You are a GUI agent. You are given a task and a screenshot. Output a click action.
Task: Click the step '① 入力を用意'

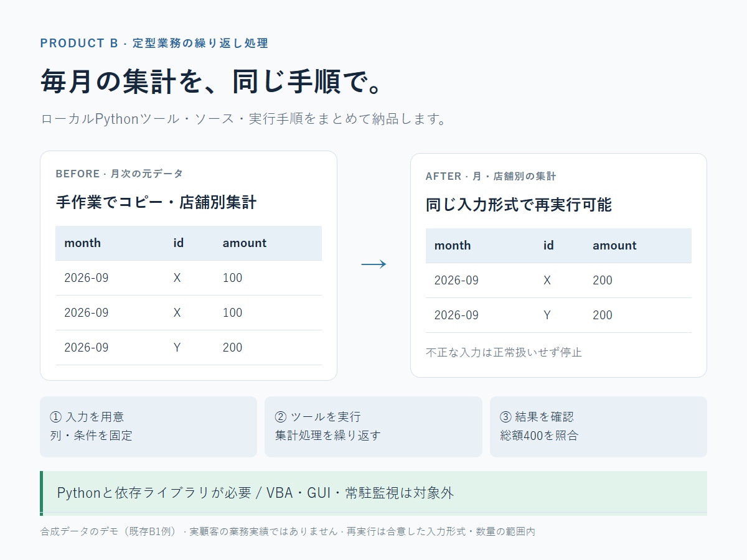coord(87,417)
